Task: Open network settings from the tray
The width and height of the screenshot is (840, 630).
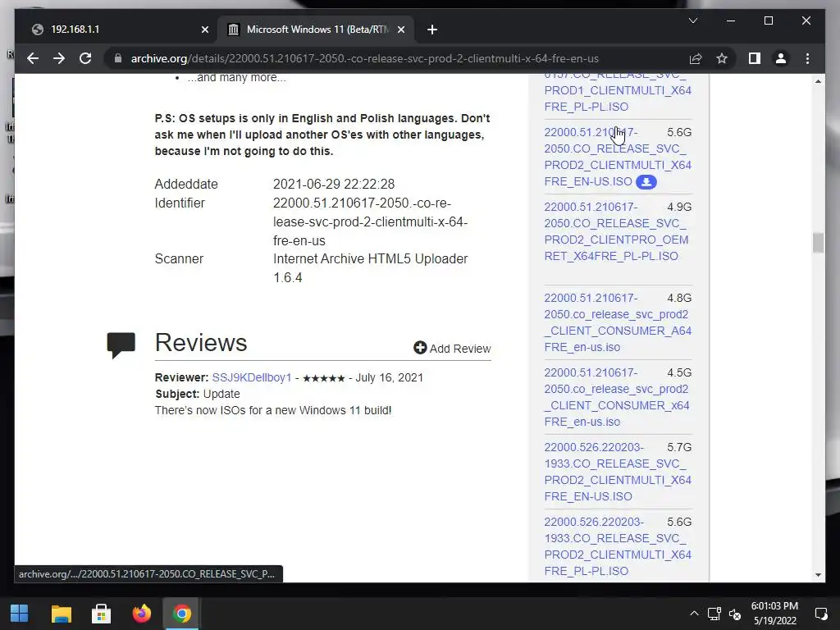Action: coord(714,614)
